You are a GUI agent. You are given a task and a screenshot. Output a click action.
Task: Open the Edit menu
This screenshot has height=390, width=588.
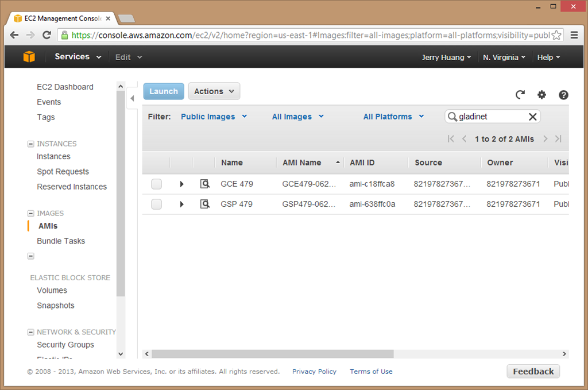(x=129, y=57)
